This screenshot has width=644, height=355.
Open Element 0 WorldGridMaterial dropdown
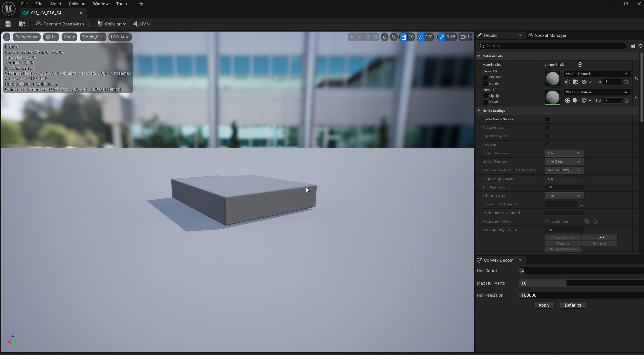click(x=597, y=74)
